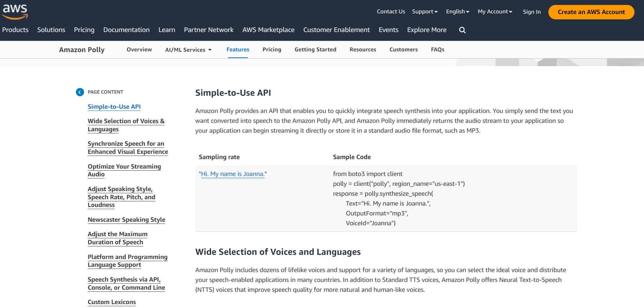
Task: Go to Amazon Polly product title
Action: [x=82, y=50]
